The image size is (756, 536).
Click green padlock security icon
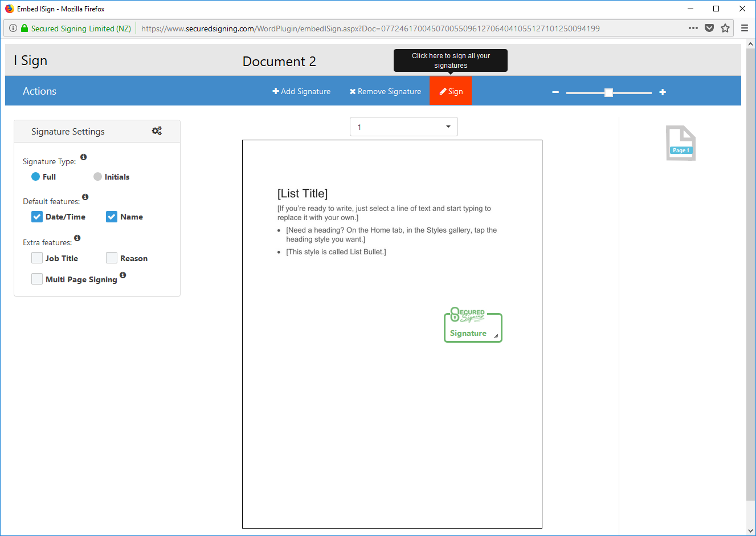pos(24,28)
